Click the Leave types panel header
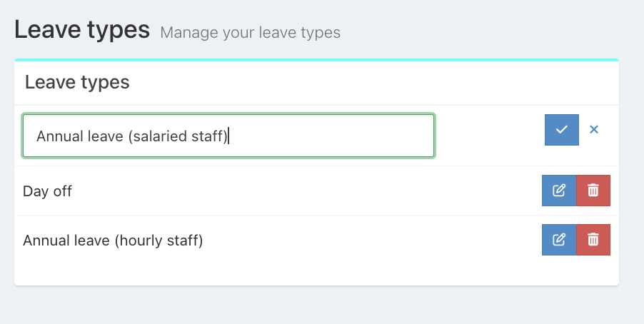Image resolution: width=644 pixels, height=324 pixels. (x=77, y=82)
